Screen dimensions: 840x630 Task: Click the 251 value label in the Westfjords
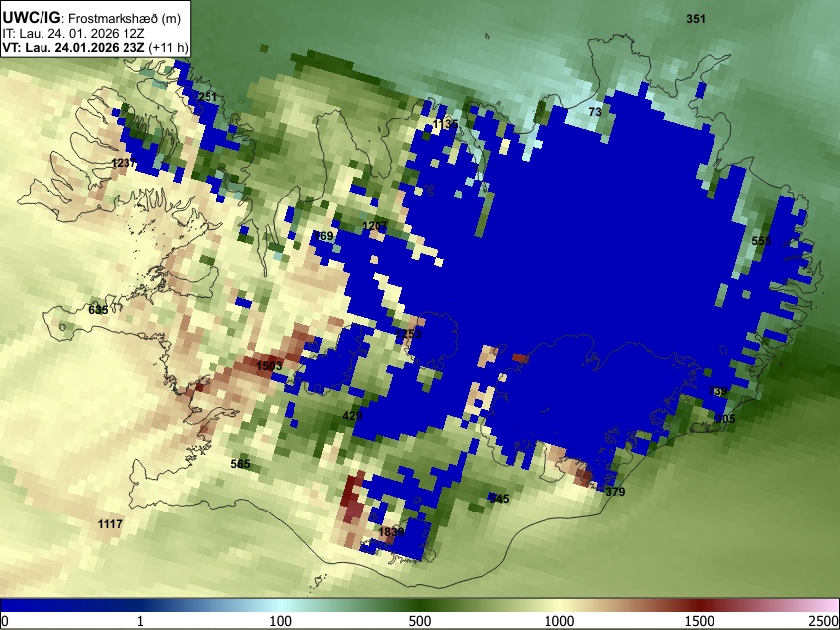pos(208,97)
